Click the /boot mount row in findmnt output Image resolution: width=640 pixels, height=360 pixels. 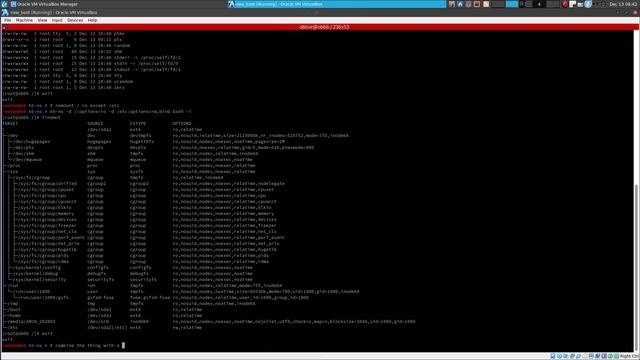pos(102,309)
